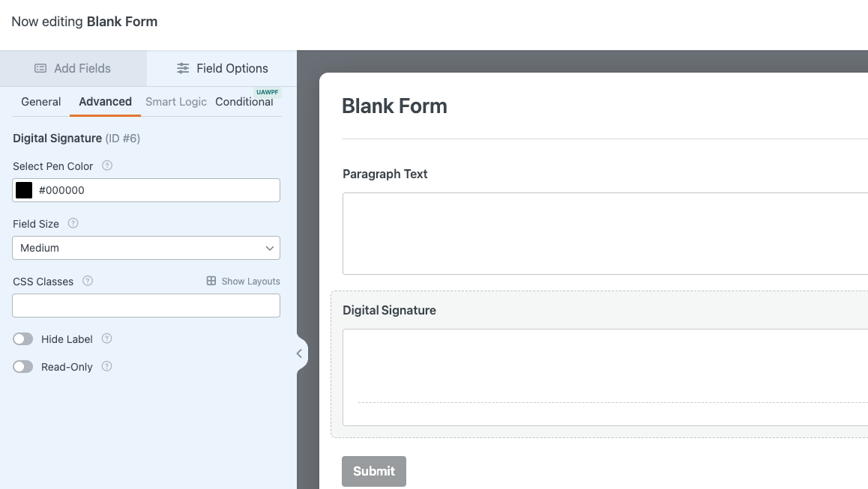This screenshot has width=868, height=489.
Task: Click the CSS Classes input field
Action: 146,306
